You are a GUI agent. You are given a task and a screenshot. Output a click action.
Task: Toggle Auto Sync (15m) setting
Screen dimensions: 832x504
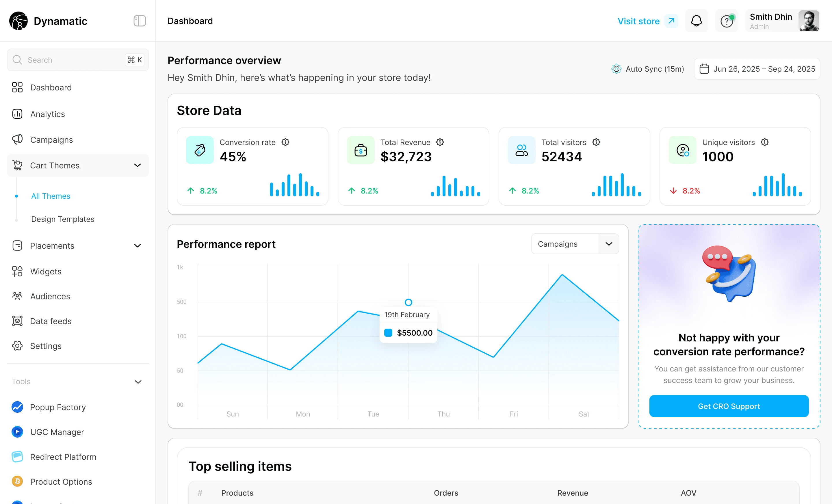point(647,69)
